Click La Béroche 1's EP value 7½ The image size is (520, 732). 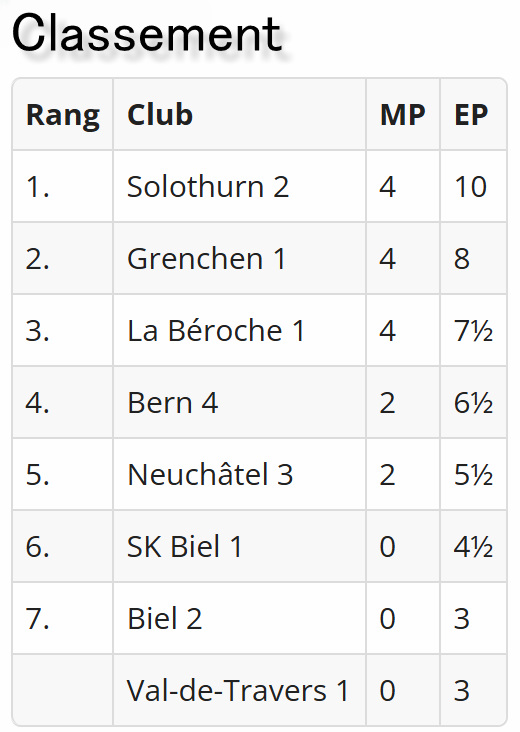pyautogui.click(x=473, y=331)
